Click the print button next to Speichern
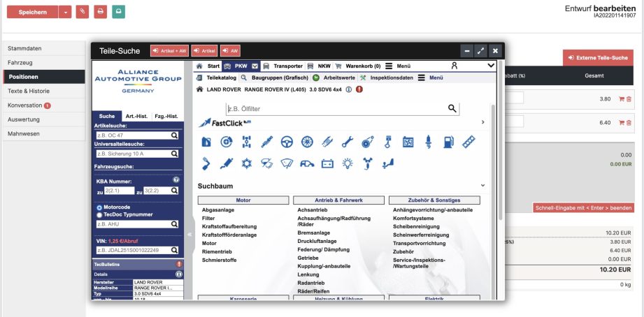The width and height of the screenshot is (644, 317). coord(100,12)
